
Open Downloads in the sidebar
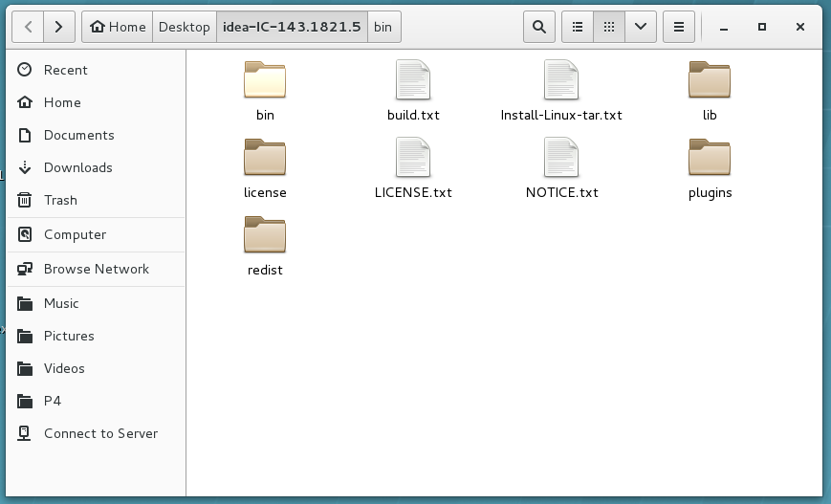(x=96, y=167)
